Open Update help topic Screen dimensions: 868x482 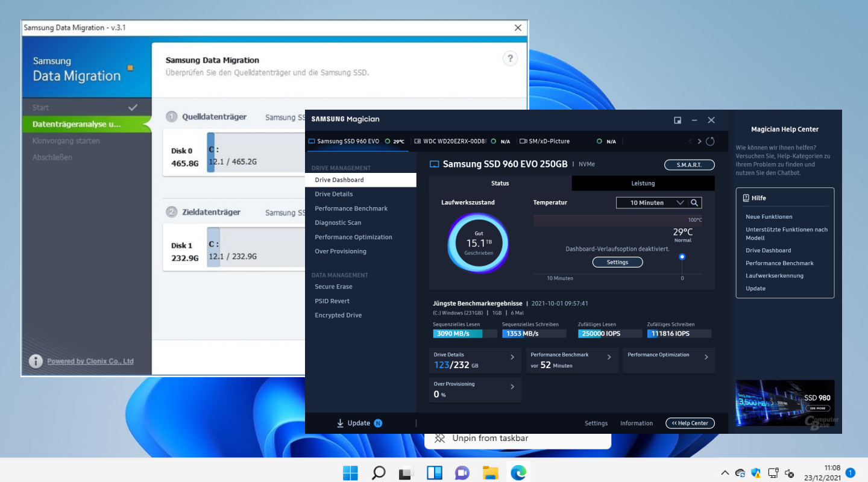point(755,289)
